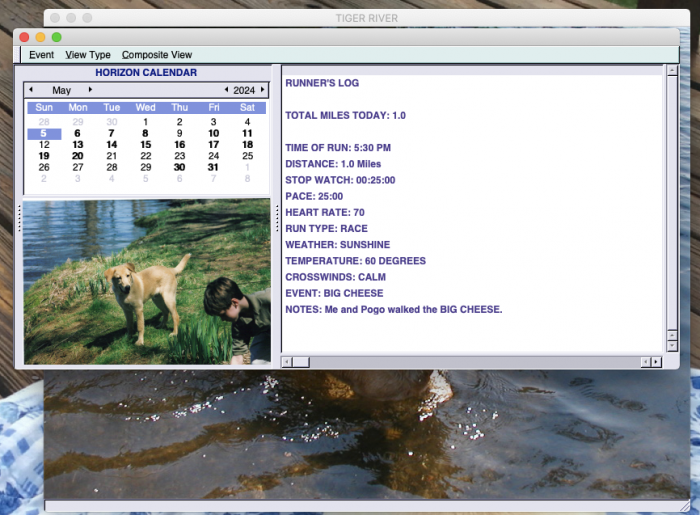Go to previous month in calendar

coord(31,90)
